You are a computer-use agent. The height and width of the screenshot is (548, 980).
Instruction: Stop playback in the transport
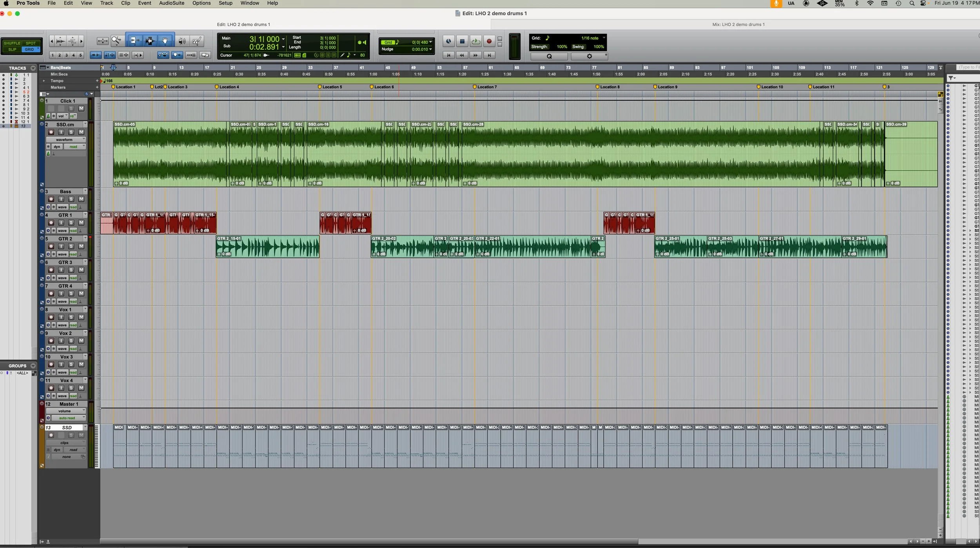(462, 41)
